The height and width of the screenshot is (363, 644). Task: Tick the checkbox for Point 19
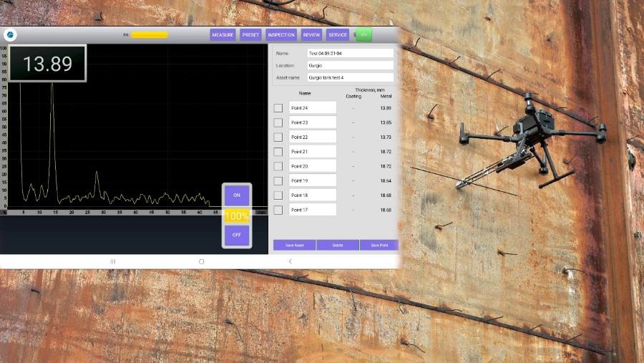coord(278,181)
